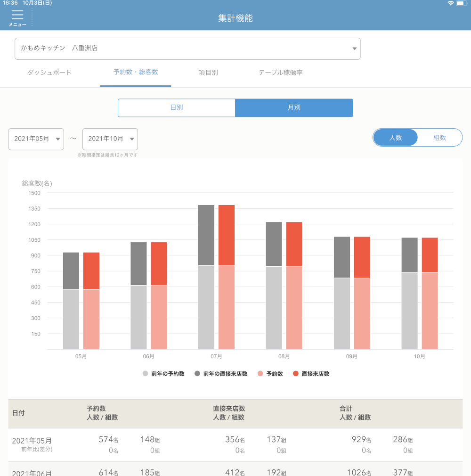Switch to テーブル稼働率 tab
The width and height of the screenshot is (471, 476).
280,73
